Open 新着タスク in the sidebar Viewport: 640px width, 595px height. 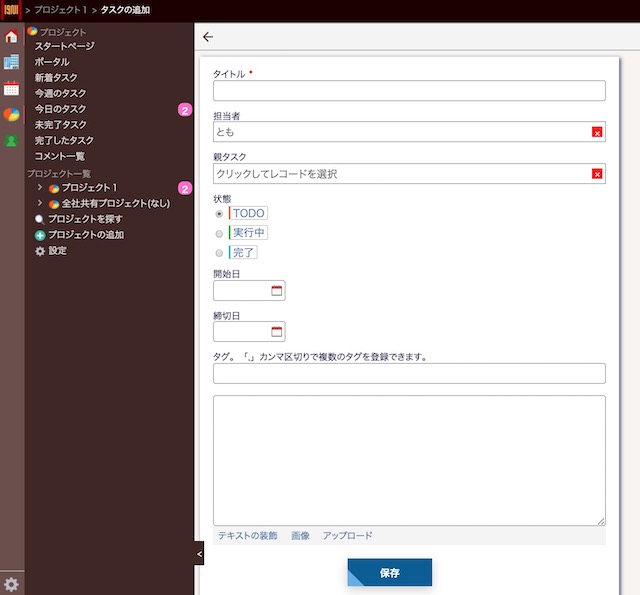56,78
